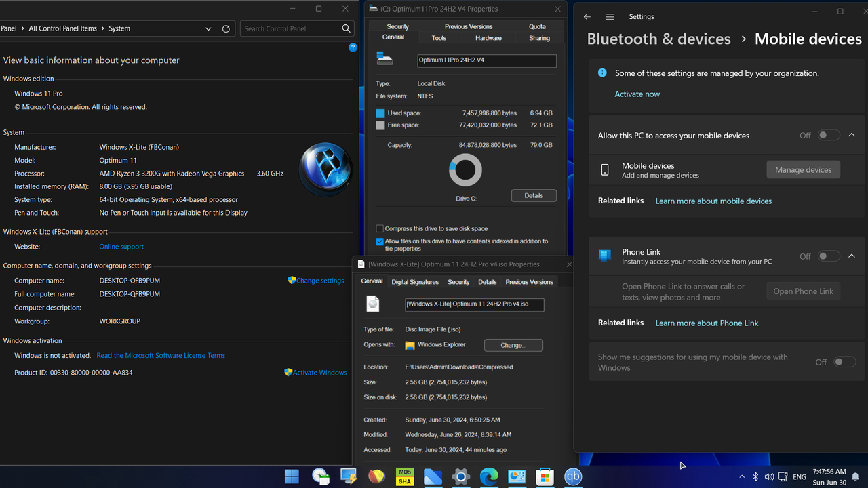Toggle Allow this PC to access mobile devices
This screenshot has height=488, width=868.
point(828,135)
